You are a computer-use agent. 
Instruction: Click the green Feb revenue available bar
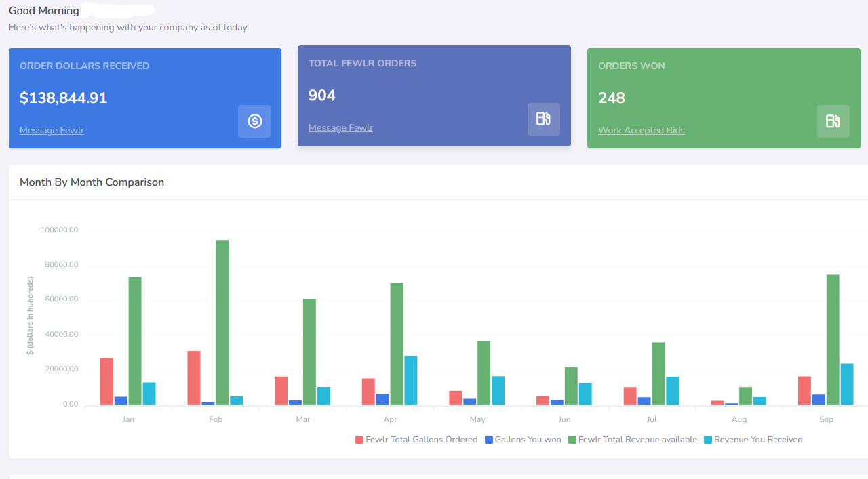(222, 322)
